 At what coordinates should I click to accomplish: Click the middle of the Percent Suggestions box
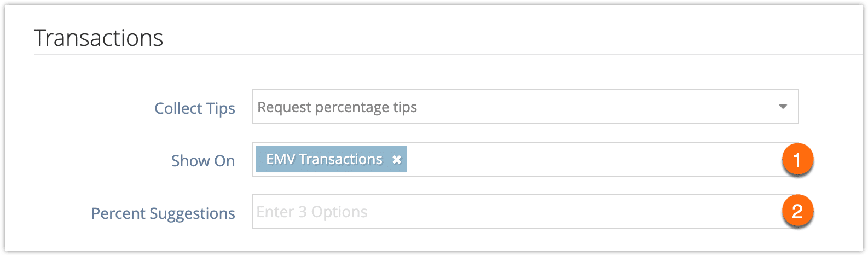coord(525,212)
